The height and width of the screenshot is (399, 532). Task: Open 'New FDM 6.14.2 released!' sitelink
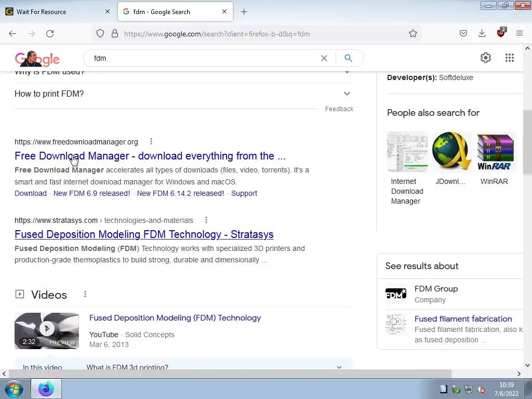click(180, 193)
